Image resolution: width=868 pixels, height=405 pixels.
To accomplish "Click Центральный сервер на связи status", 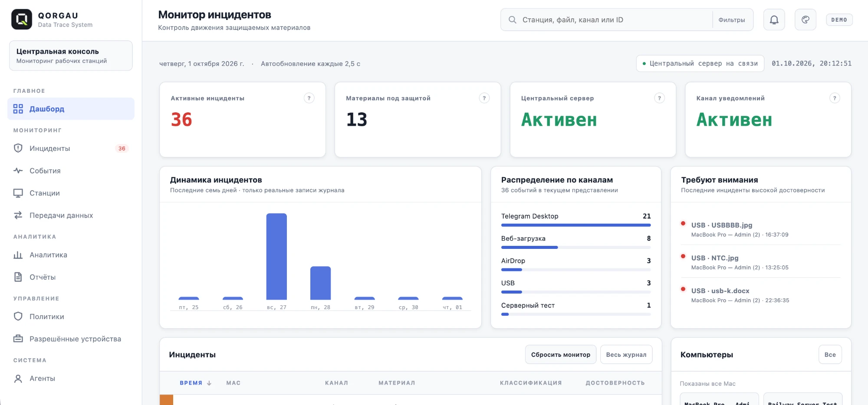I will [700, 63].
